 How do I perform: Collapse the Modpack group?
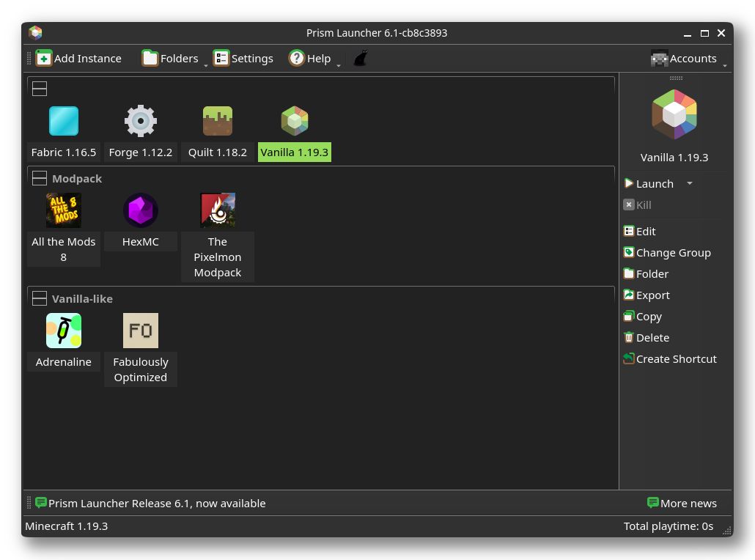[40, 179]
